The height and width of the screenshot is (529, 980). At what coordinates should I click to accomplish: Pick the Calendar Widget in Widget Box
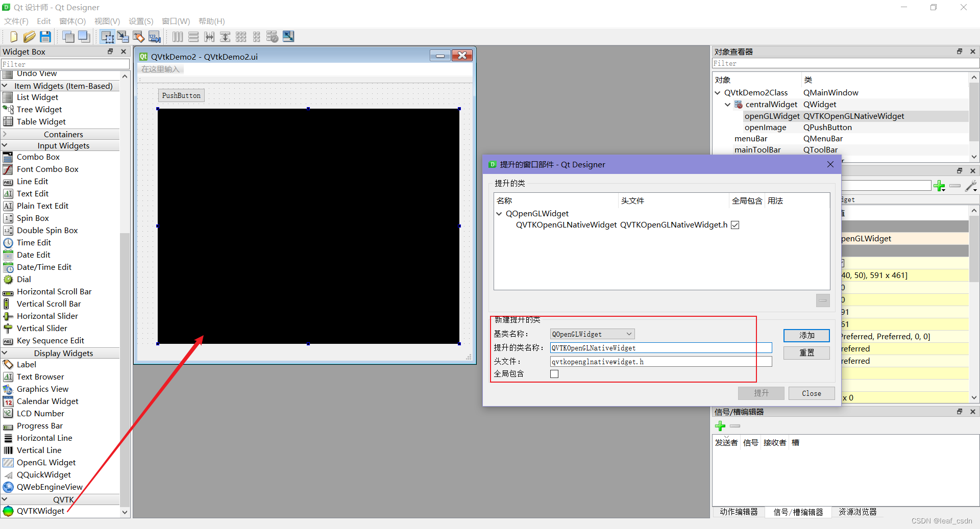coord(47,401)
